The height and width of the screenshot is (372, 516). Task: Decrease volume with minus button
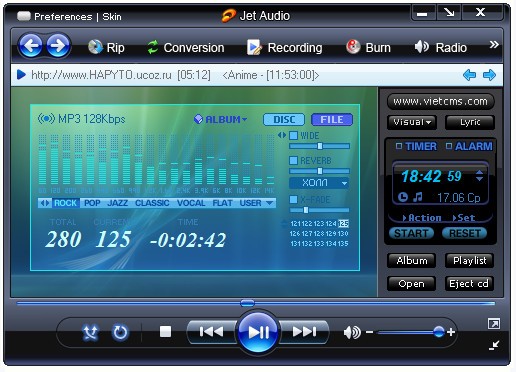coord(369,332)
